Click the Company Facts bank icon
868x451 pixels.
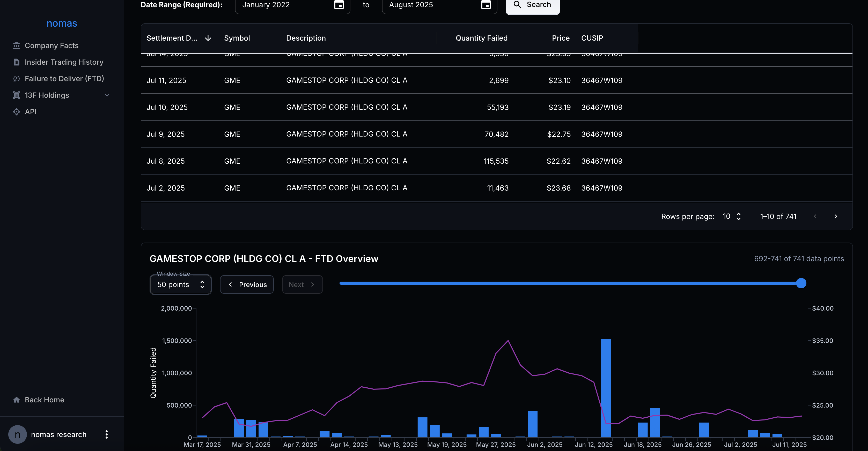[17, 46]
